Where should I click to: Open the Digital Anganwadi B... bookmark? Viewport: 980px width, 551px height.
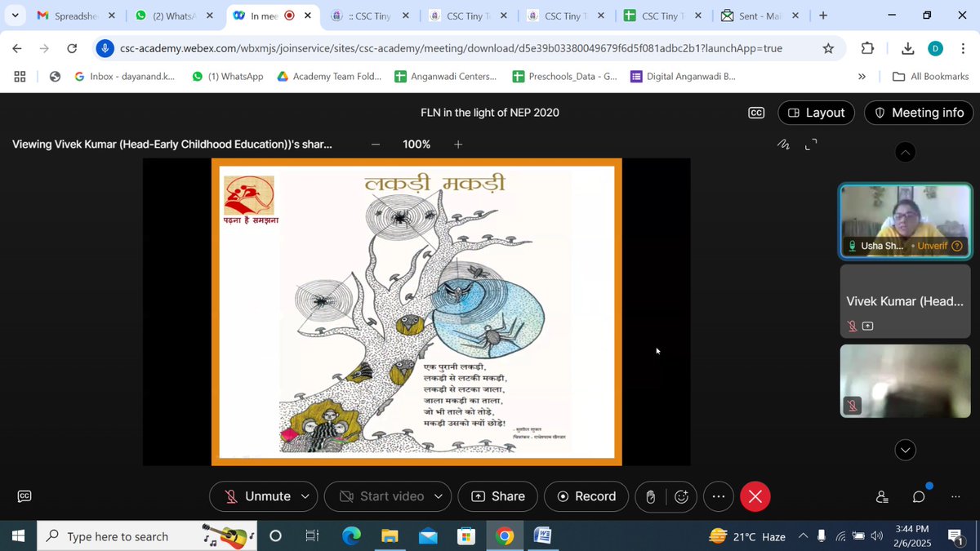pyautogui.click(x=683, y=77)
